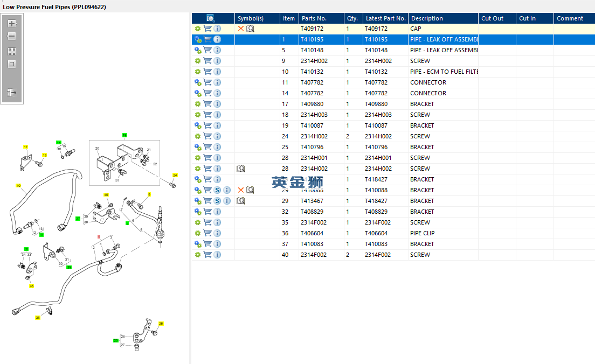595x364 pixels.
Task: Add T409172 CAP to the cart
Action: click(207, 29)
